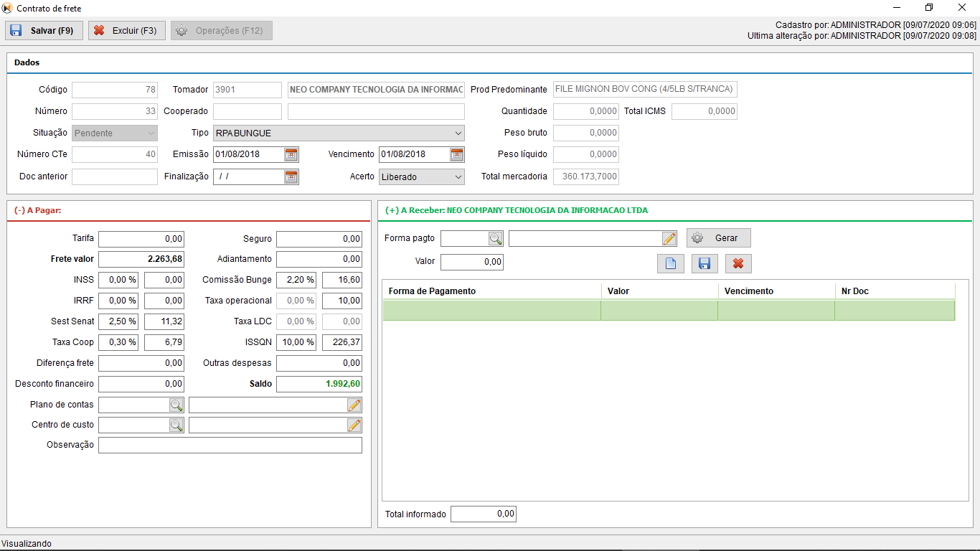The image size is (980, 551).
Task: Open the Finalização date calendar icon
Action: 291,176
